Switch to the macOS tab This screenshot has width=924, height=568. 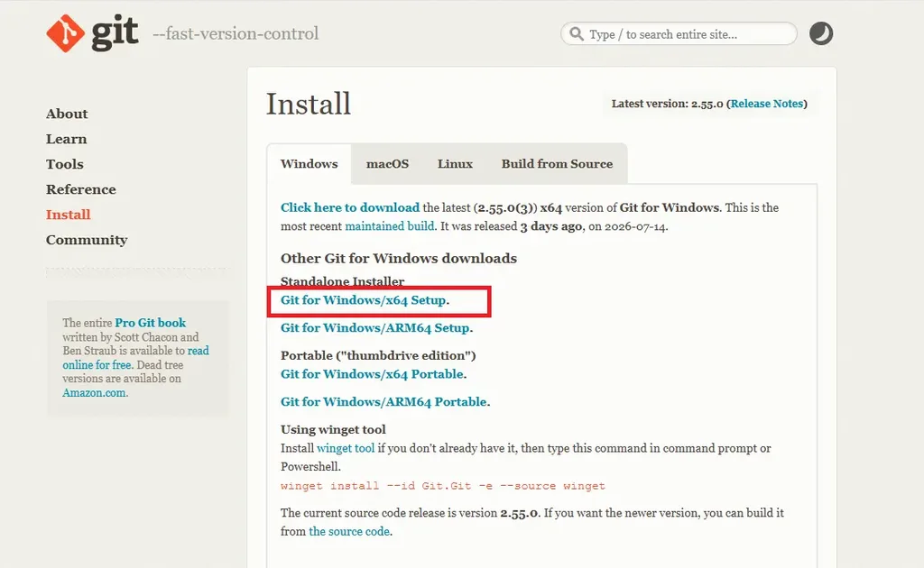coord(387,163)
